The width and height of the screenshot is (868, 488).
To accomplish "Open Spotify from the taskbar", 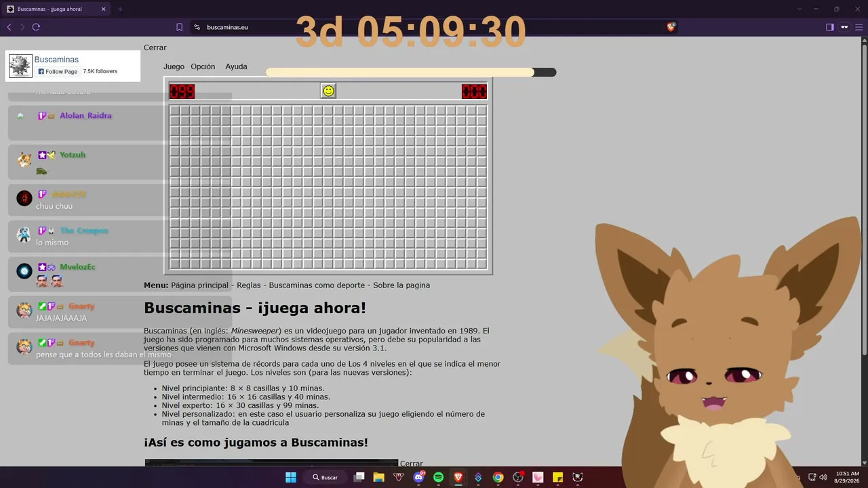I will click(x=438, y=477).
